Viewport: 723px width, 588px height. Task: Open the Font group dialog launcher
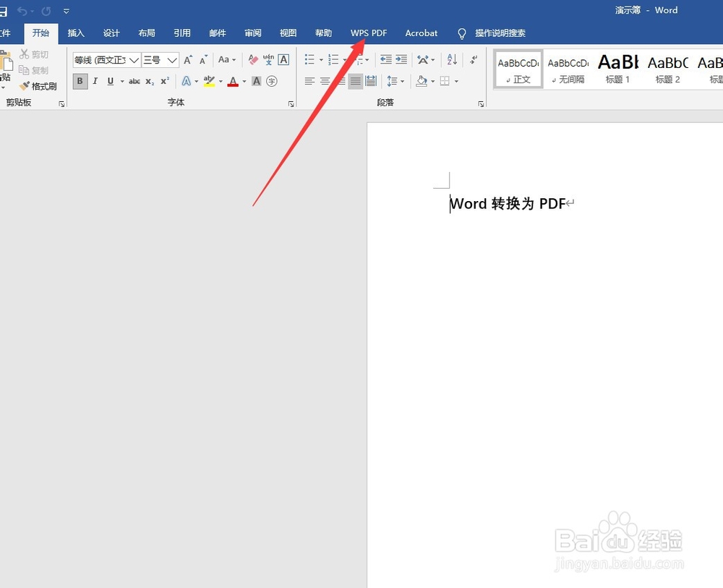tap(291, 103)
